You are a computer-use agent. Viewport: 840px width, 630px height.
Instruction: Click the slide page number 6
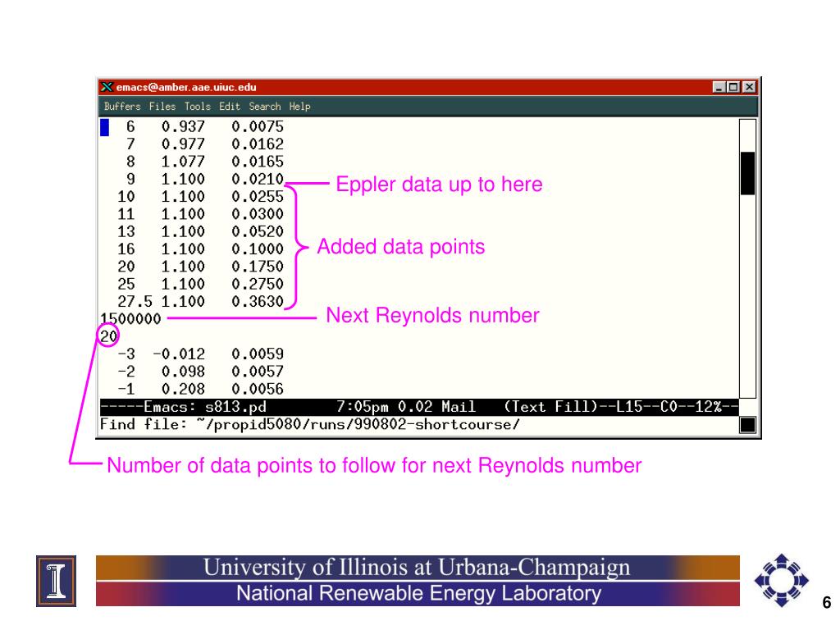pyautogui.click(x=827, y=603)
